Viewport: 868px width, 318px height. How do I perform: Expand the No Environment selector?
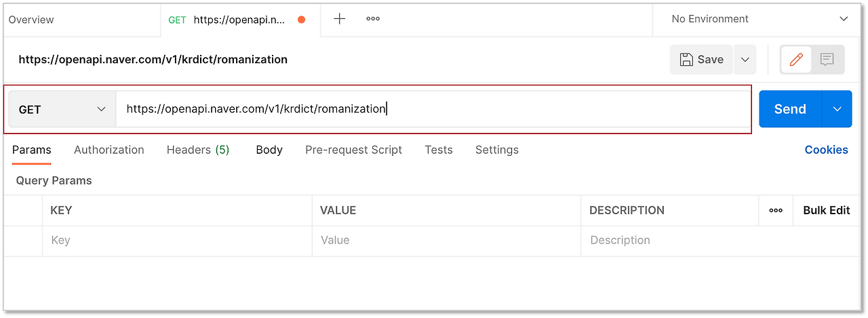[x=759, y=19]
